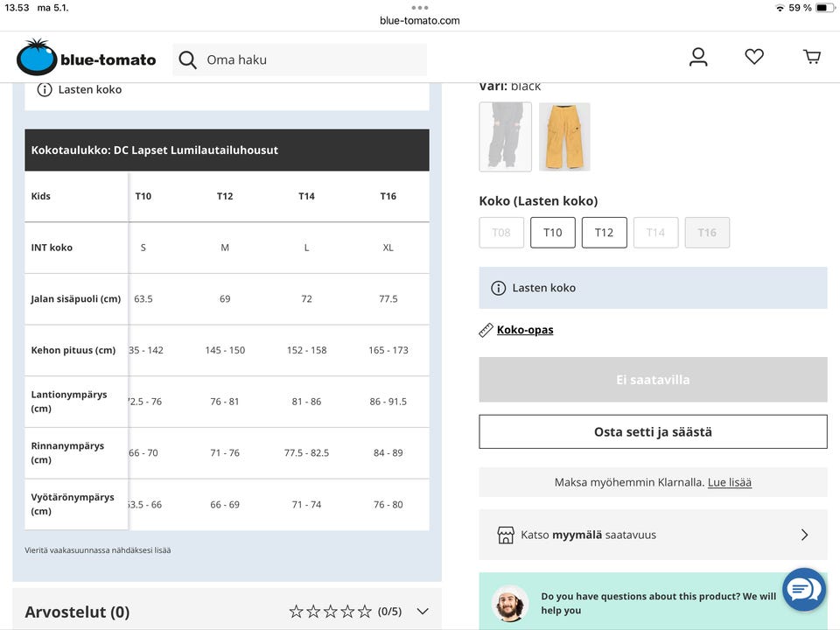Tap the Lasten koko info icon above table
This screenshot has width=840, height=630.
pyautogui.click(x=45, y=89)
